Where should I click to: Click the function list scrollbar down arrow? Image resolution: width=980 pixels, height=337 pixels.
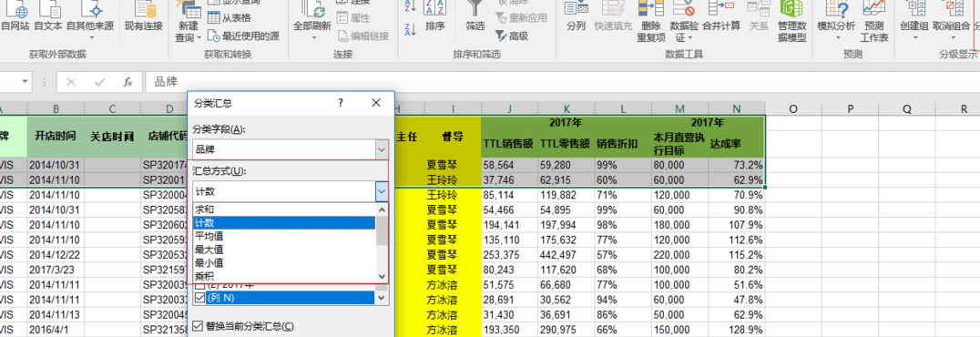coord(382,276)
